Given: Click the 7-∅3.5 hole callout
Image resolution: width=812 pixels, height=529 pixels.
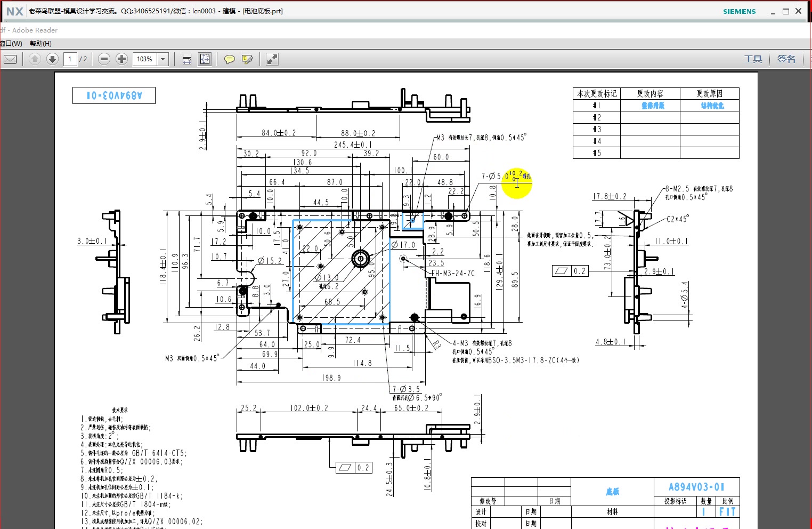Looking at the screenshot, I should pyautogui.click(x=407, y=389).
